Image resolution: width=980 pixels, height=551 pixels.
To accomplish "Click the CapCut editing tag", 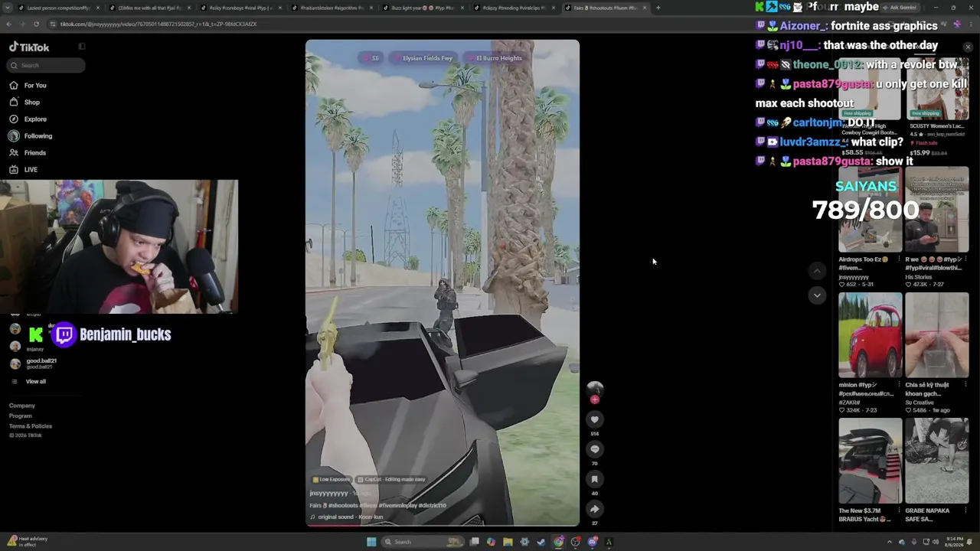I will (x=393, y=479).
